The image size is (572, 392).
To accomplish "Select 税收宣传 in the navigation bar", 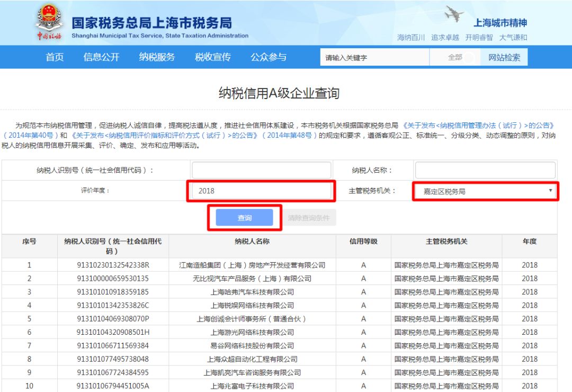I will click(212, 57).
